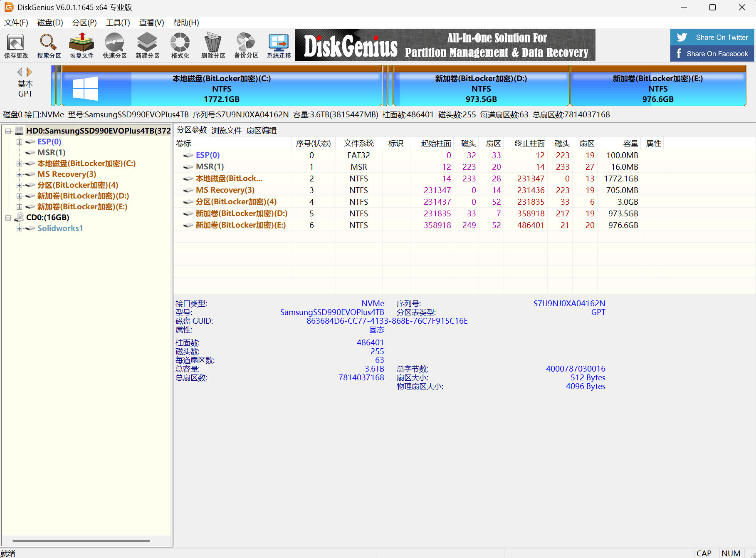This screenshot has height=558, width=756.
Task: Open the 文件(F) menu
Action: tap(16, 22)
